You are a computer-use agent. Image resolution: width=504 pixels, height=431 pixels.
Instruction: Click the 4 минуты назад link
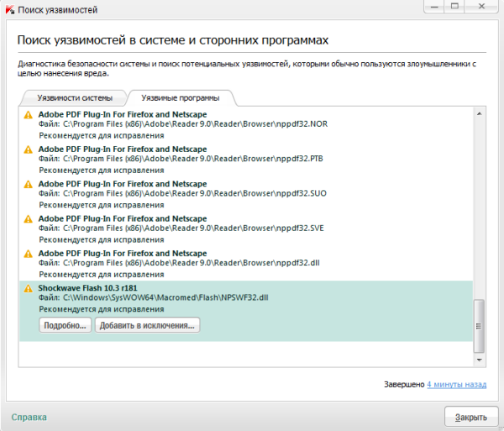[x=456, y=385]
